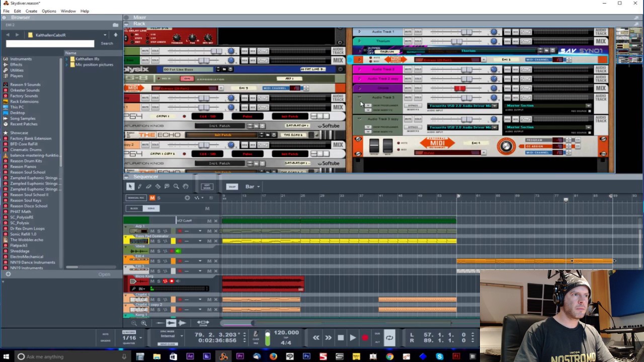Go forward in the browser history

[x=17, y=35]
